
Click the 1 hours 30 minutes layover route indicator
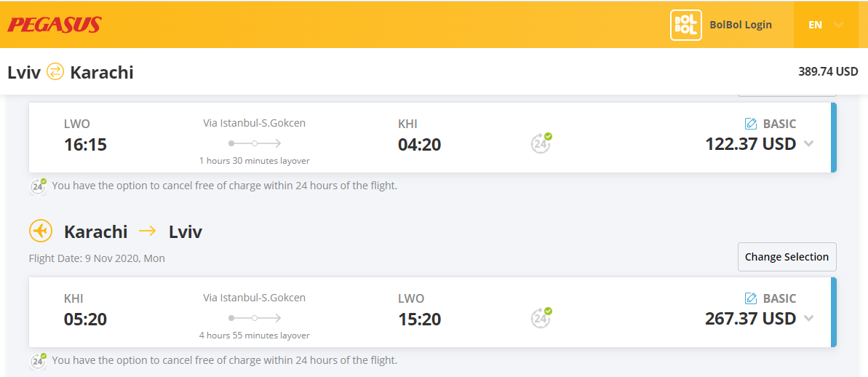point(255,143)
